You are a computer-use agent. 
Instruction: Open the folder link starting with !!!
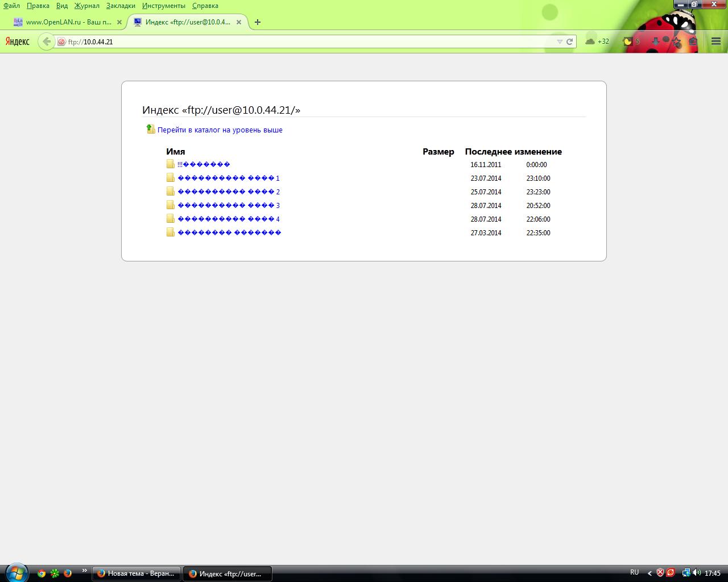[204, 164]
